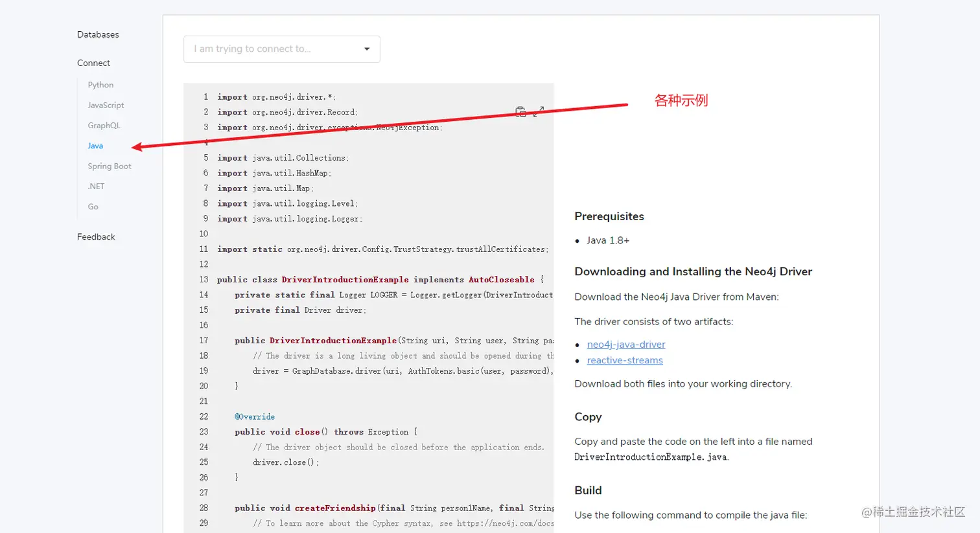Viewport: 980px width, 533px height.
Task: Select Go connection example
Action: (x=93, y=207)
